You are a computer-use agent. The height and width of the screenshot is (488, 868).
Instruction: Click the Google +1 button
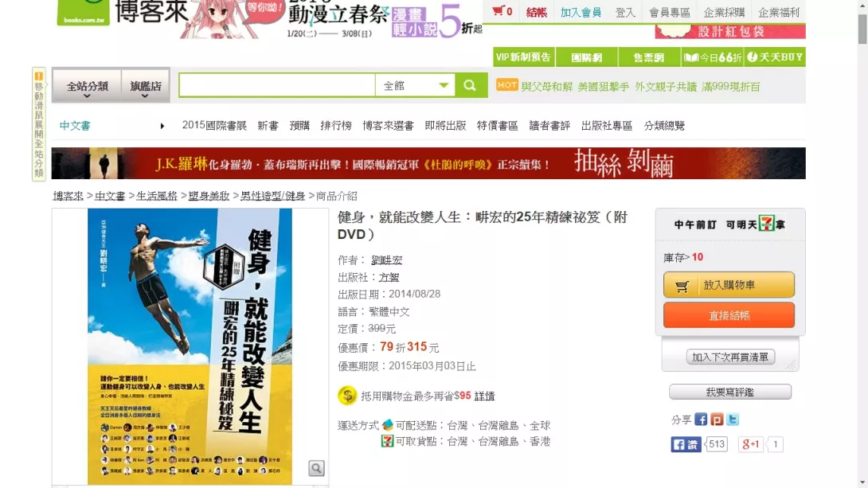point(751,444)
